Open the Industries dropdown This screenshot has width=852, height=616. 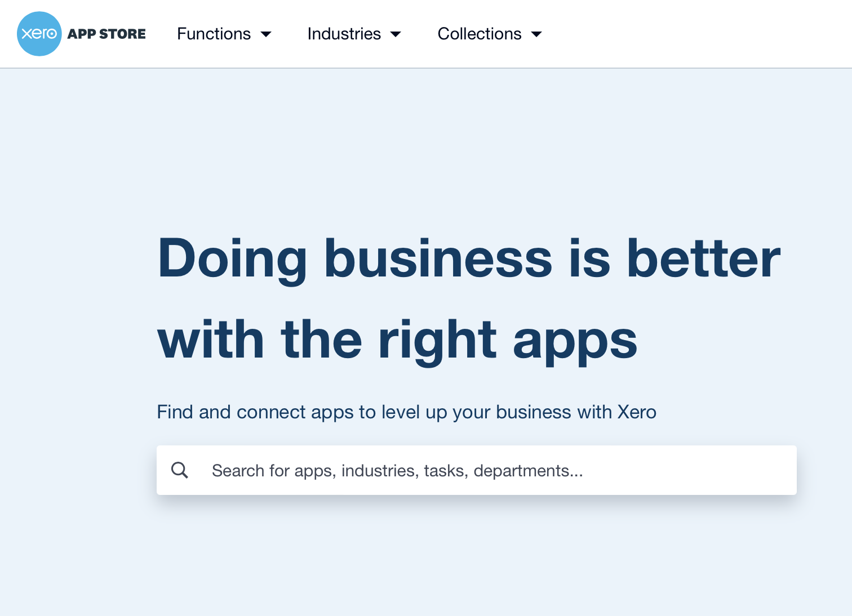(354, 34)
